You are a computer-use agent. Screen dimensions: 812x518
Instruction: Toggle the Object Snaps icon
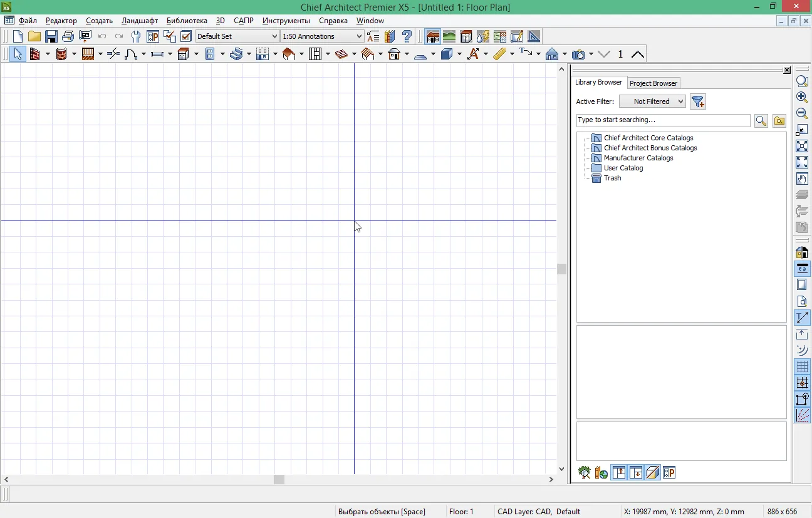click(x=801, y=399)
